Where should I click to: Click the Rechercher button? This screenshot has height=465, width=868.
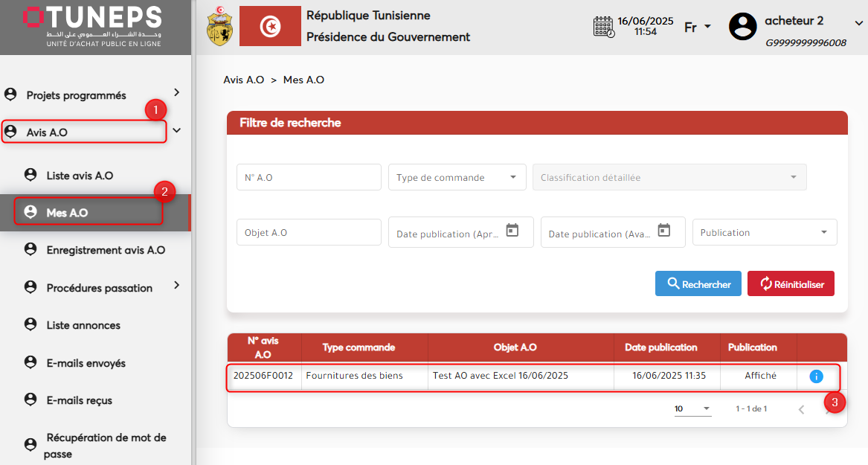(x=698, y=284)
